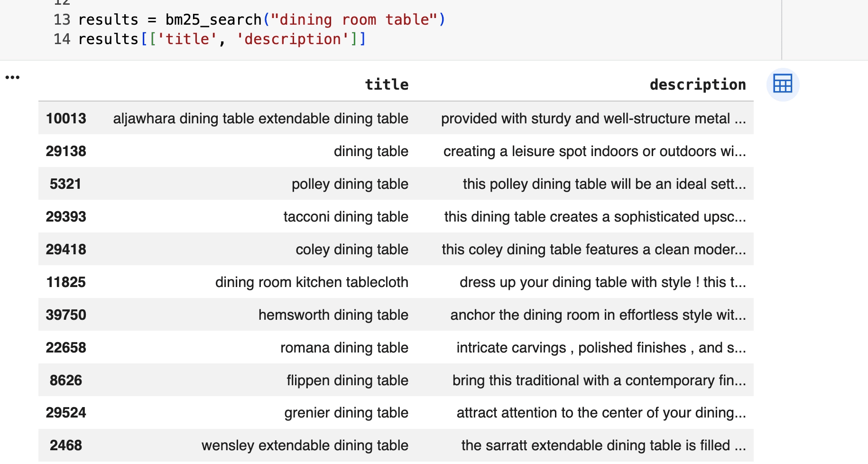Click the polley dining table title cell
The width and height of the screenshot is (868, 464).
[350, 184]
